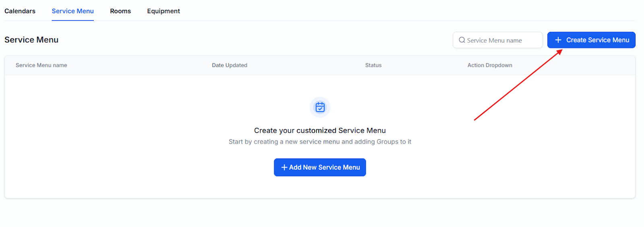Click the 'Start by creating a new service menu' description

pos(320,142)
